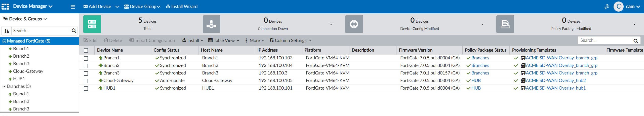The width and height of the screenshot is (644, 116).
Task: Launch the Install Wizard
Action: point(182,7)
